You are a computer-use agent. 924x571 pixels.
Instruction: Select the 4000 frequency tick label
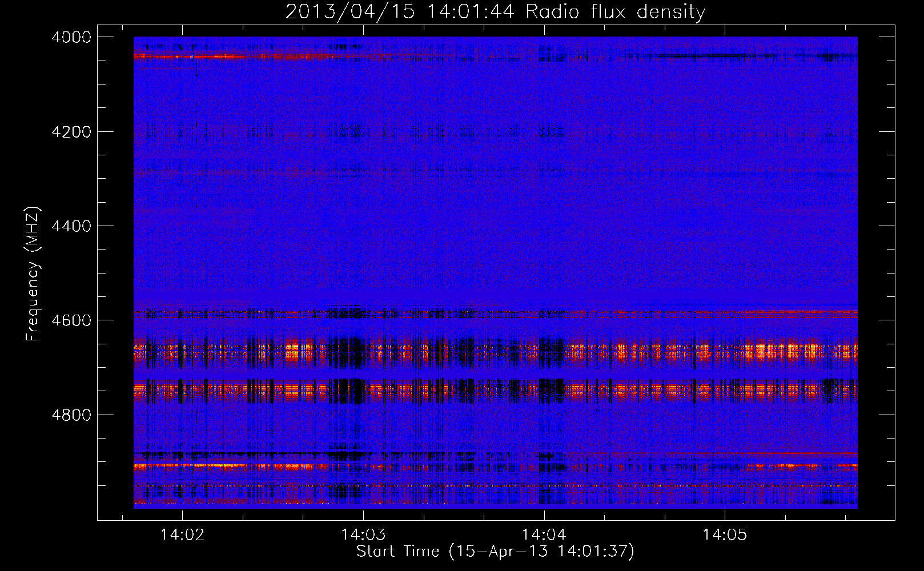[x=71, y=37]
